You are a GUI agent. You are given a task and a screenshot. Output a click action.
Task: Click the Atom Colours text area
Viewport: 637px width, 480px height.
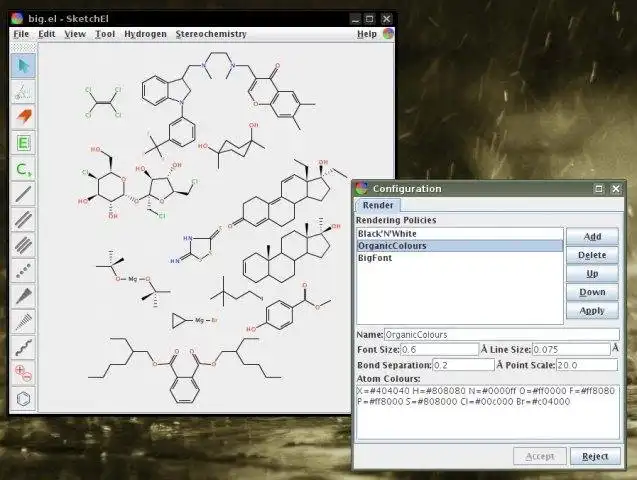click(x=488, y=412)
